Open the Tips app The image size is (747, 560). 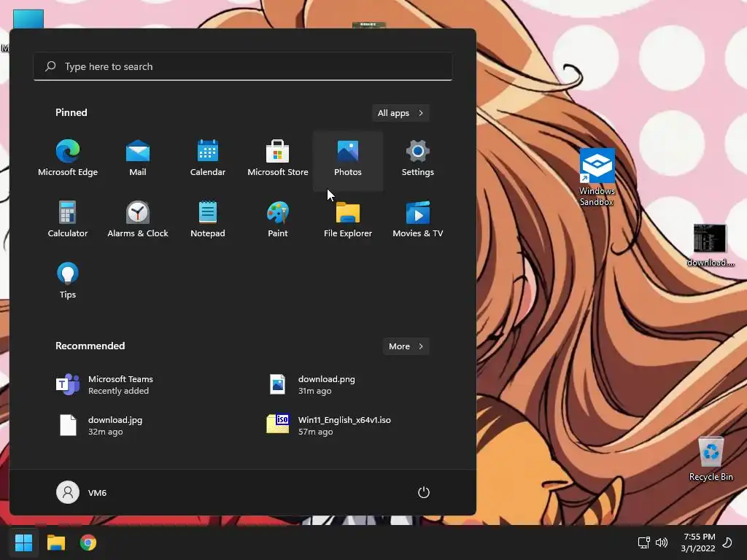68,281
